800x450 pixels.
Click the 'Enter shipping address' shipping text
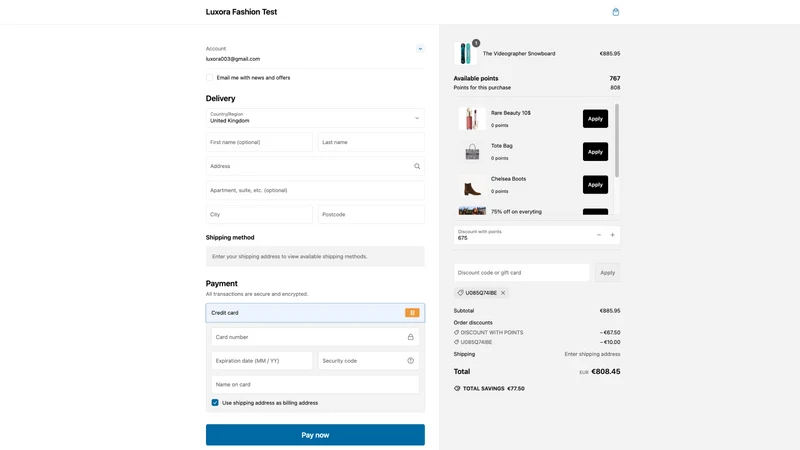(592, 354)
